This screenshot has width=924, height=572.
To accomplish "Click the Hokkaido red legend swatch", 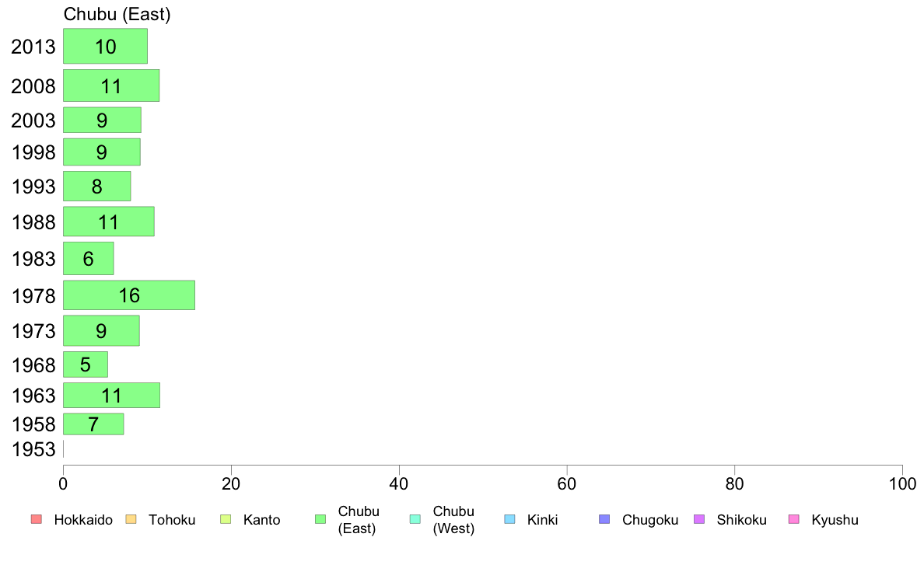I will click(x=37, y=519).
